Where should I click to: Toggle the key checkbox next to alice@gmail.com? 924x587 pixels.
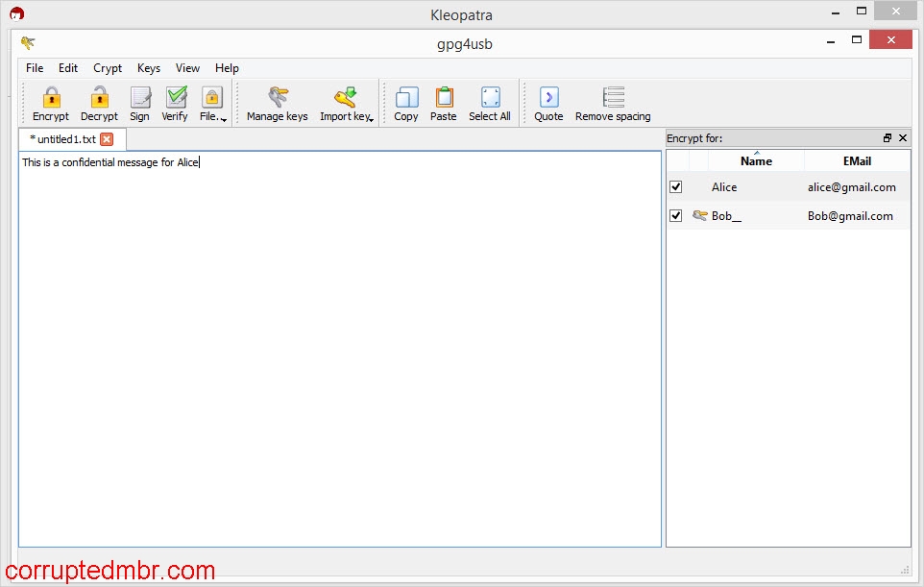click(675, 186)
